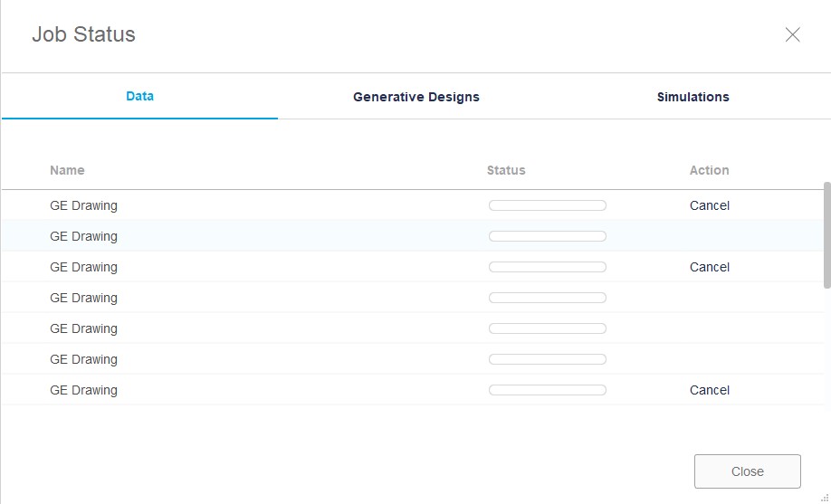Click the middle Cancel link in Action column
831x504 pixels.
(x=709, y=267)
